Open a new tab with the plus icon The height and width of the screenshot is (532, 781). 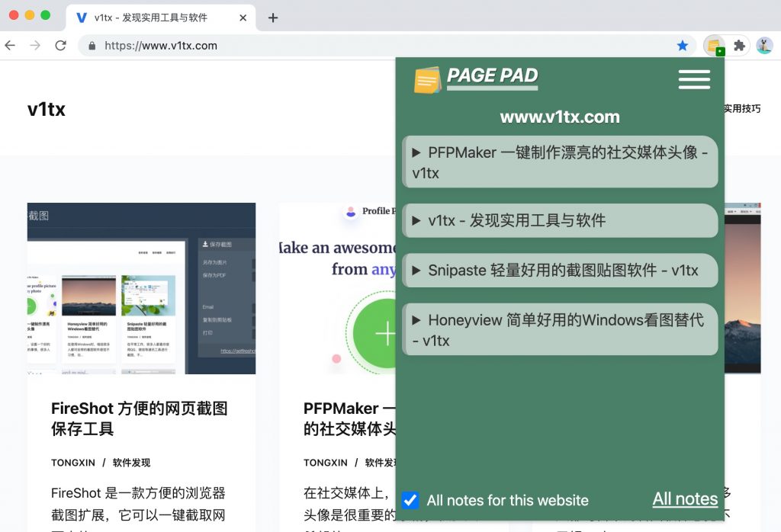pos(273,18)
